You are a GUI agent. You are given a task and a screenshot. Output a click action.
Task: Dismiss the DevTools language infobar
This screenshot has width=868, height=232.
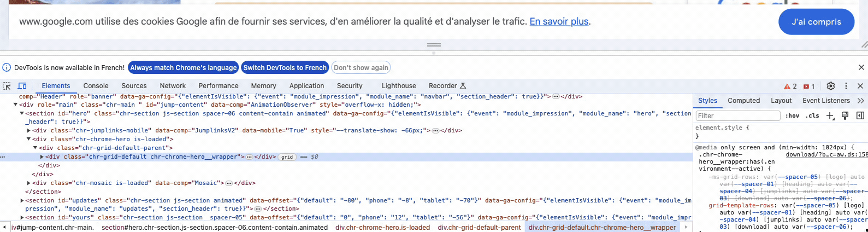pos(861,67)
